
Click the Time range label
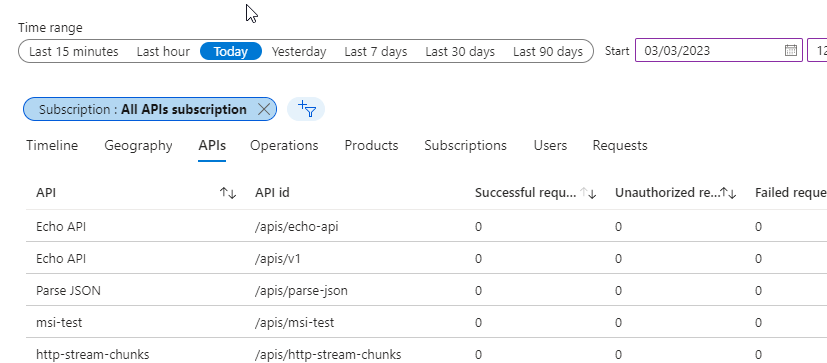(x=50, y=27)
